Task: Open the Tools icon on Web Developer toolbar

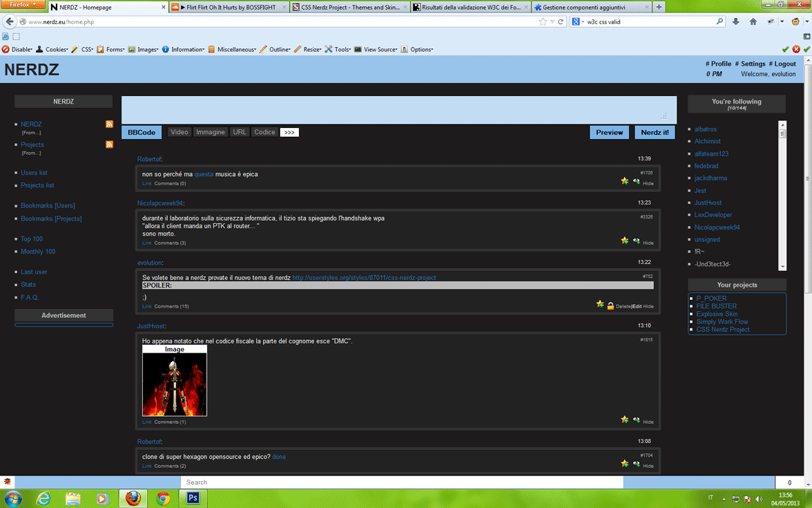Action: pyautogui.click(x=331, y=49)
